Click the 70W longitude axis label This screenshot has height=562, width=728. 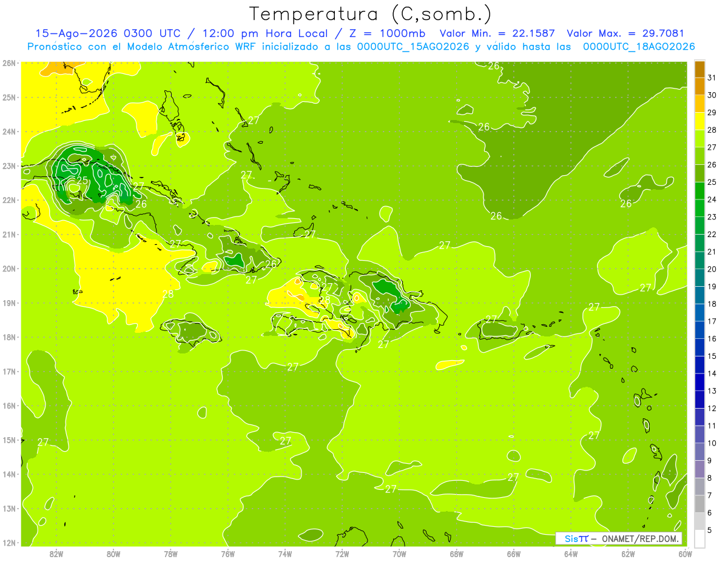(399, 554)
